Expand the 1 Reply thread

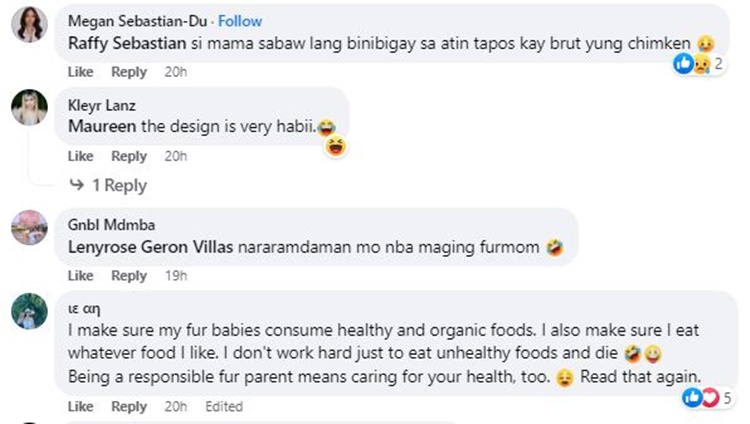(x=109, y=185)
